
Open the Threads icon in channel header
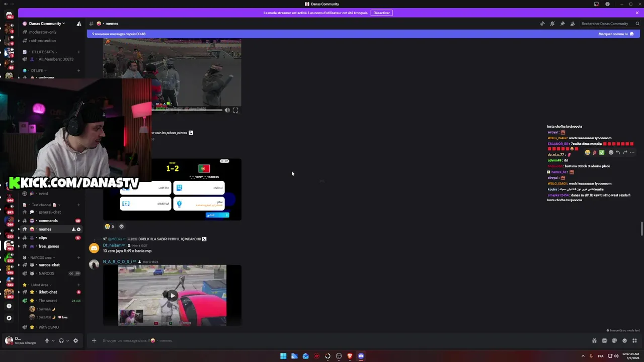coord(542,24)
